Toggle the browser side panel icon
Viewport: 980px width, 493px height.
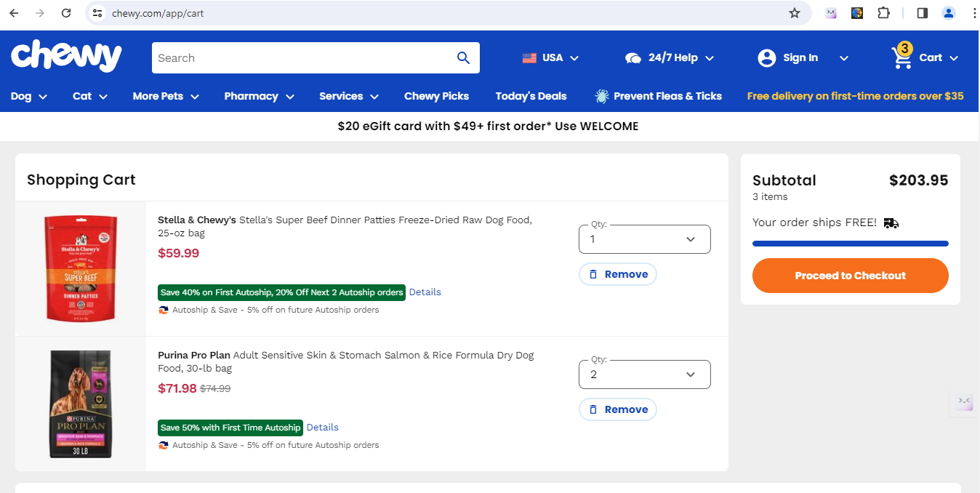923,13
